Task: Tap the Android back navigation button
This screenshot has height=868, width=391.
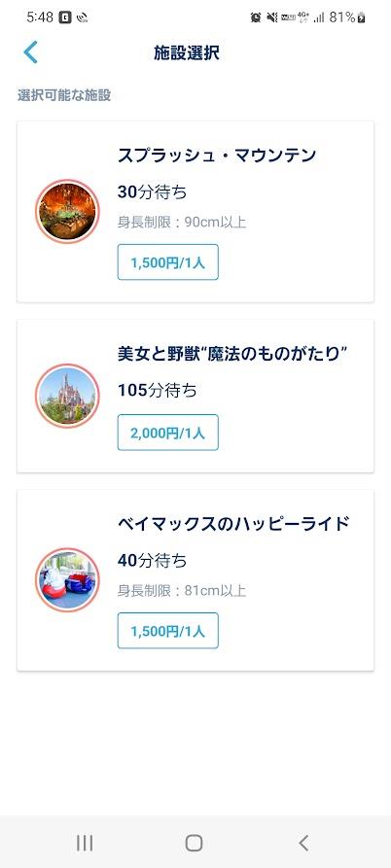Action: click(302, 843)
